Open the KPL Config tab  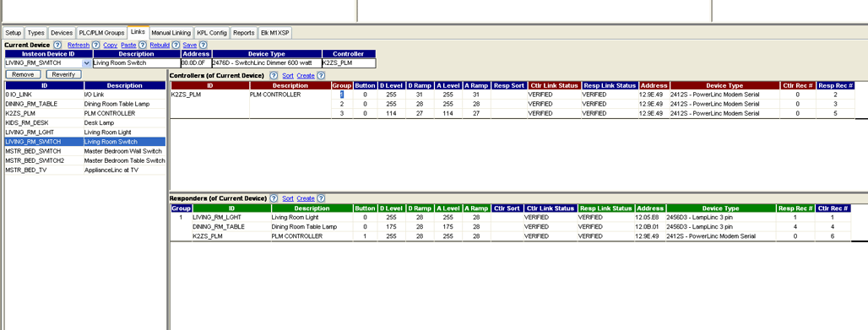pyautogui.click(x=211, y=33)
